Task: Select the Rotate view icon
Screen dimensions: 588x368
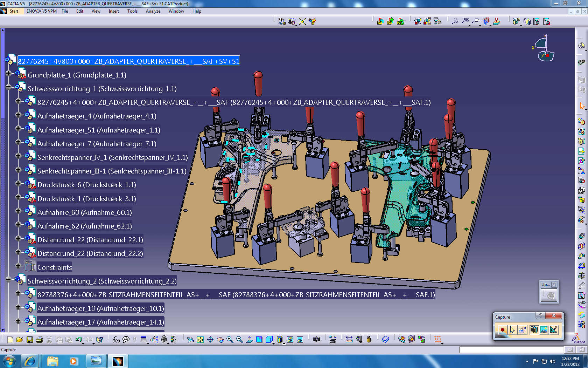Action: click(220, 339)
